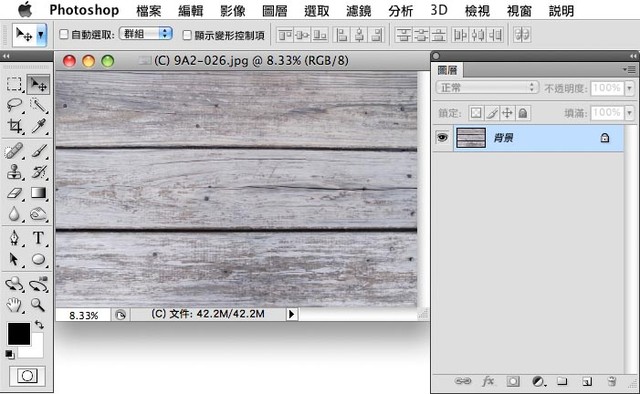Open the Layers panel options menu
This screenshot has width=640, height=394.
click(630, 70)
